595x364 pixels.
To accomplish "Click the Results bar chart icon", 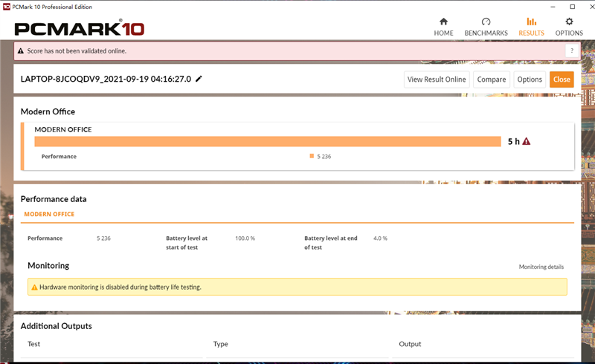I will point(531,22).
